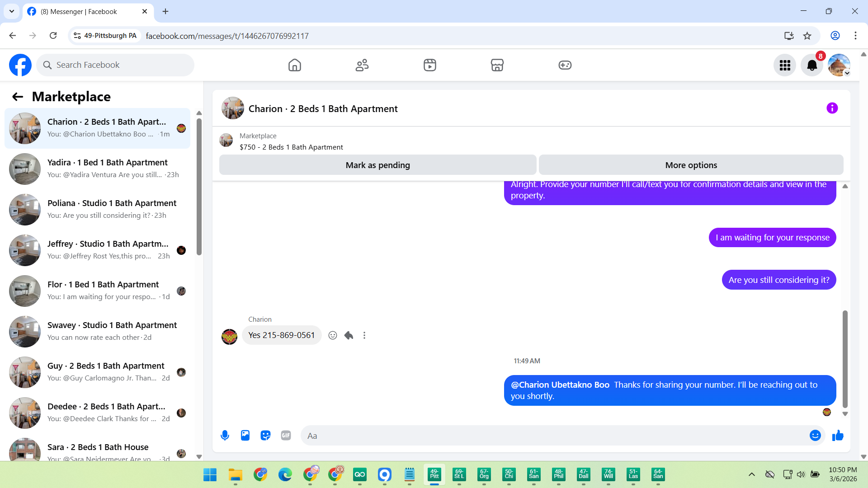868x488 pixels.
Task: Reply to Charion's phone number message
Action: (349, 335)
